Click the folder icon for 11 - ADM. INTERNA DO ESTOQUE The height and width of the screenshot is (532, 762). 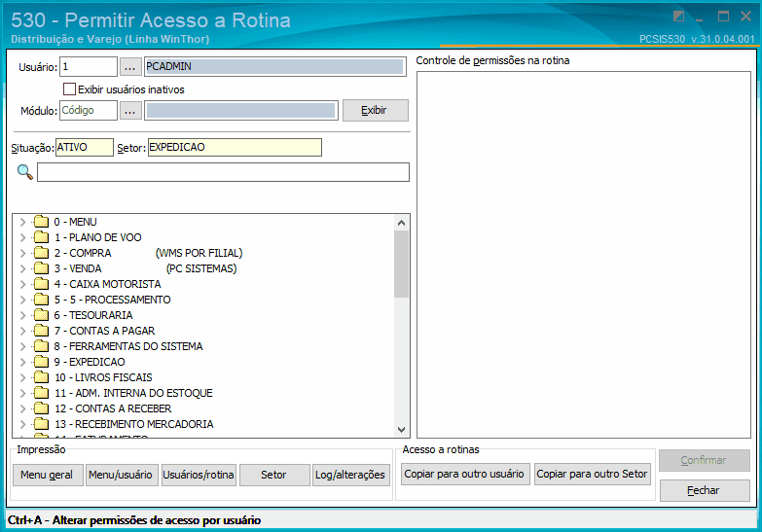pos(41,393)
